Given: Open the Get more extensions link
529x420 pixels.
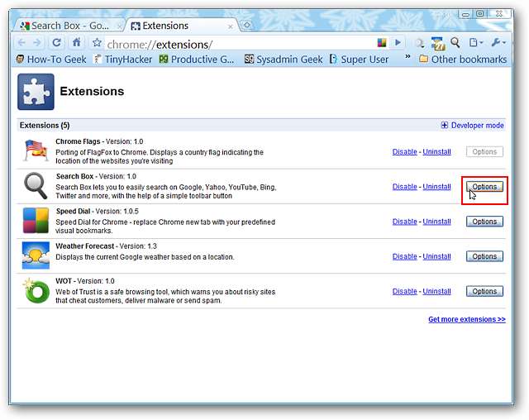Looking at the screenshot, I should pyautogui.click(x=466, y=319).
